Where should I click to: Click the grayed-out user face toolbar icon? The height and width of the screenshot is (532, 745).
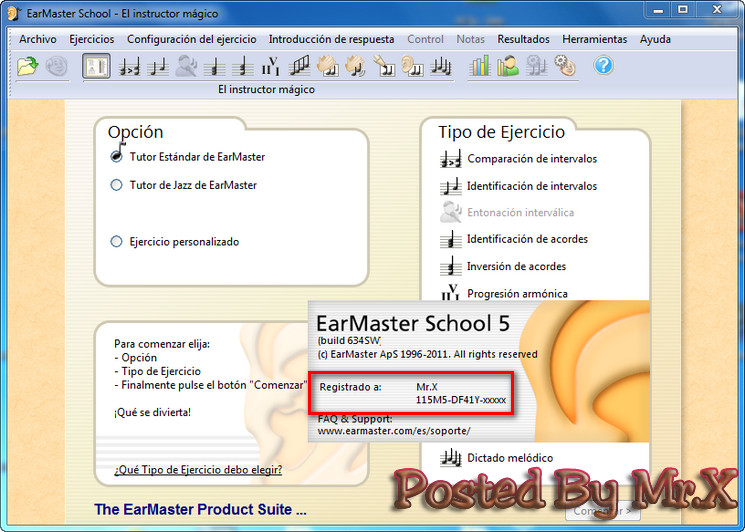point(57,66)
